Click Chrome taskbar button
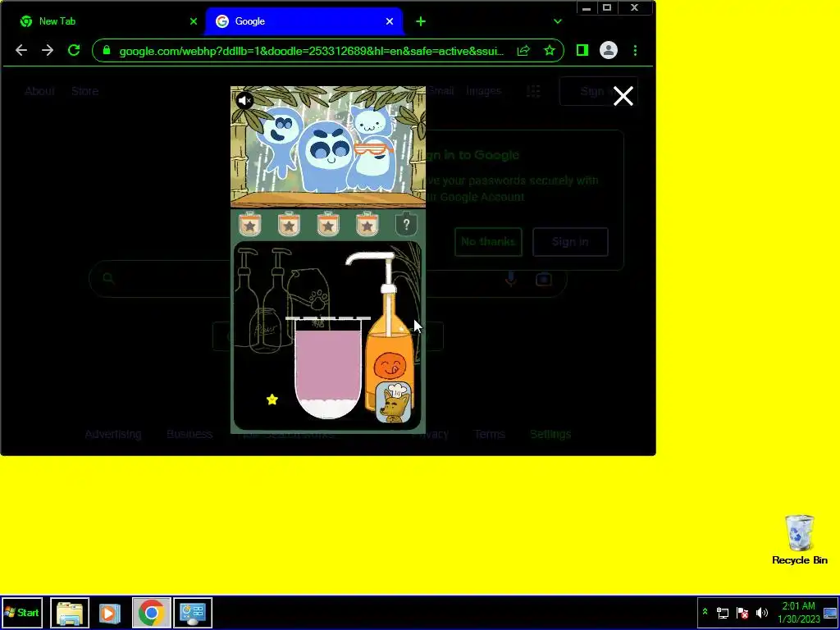Image resolution: width=840 pixels, height=630 pixels. pos(151,612)
